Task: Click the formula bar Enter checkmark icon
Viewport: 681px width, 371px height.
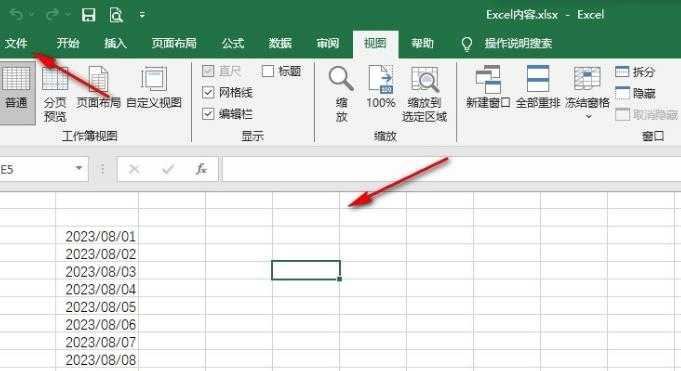Action: click(168, 169)
